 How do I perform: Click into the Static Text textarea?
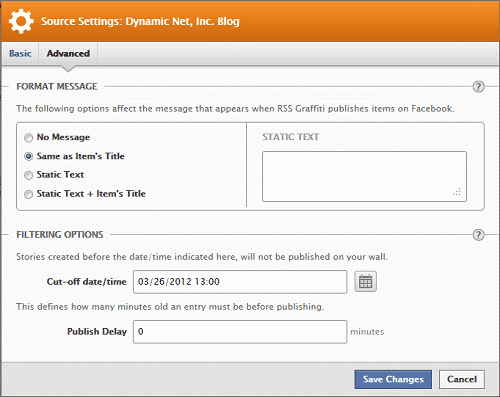coord(364,176)
